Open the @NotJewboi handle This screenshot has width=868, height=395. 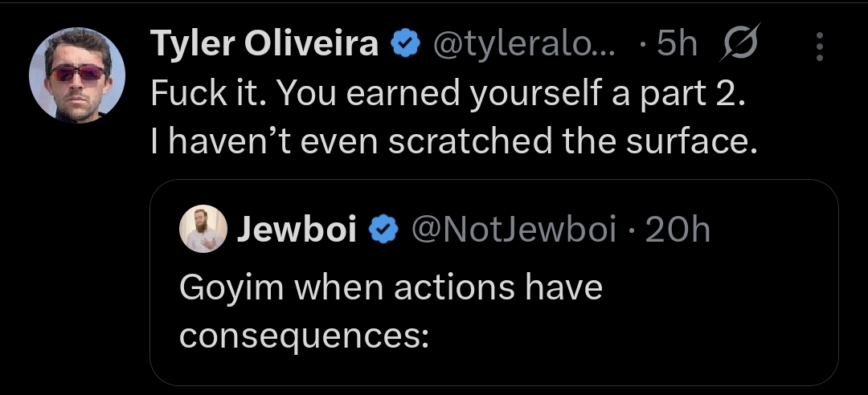coord(513,230)
